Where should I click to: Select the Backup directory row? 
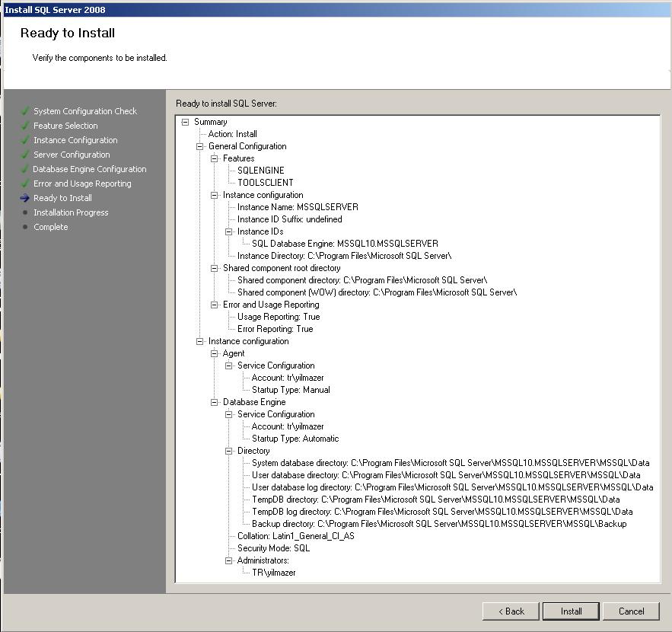coord(439,524)
